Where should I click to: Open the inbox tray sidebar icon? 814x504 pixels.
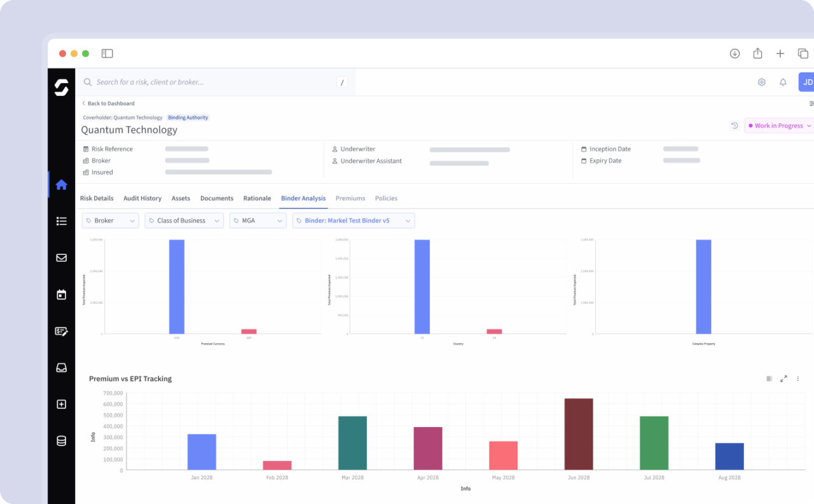click(x=62, y=367)
